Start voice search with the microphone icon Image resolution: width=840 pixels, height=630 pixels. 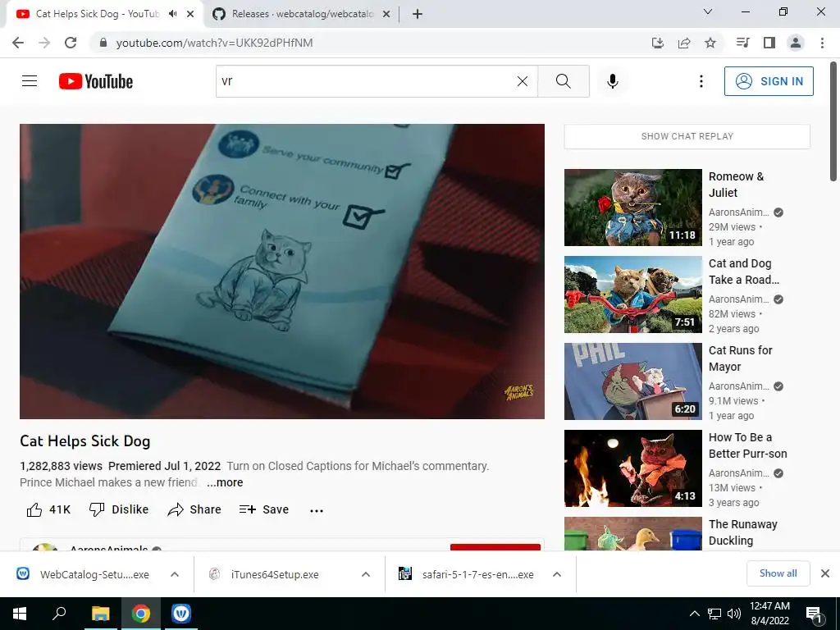pyautogui.click(x=612, y=81)
